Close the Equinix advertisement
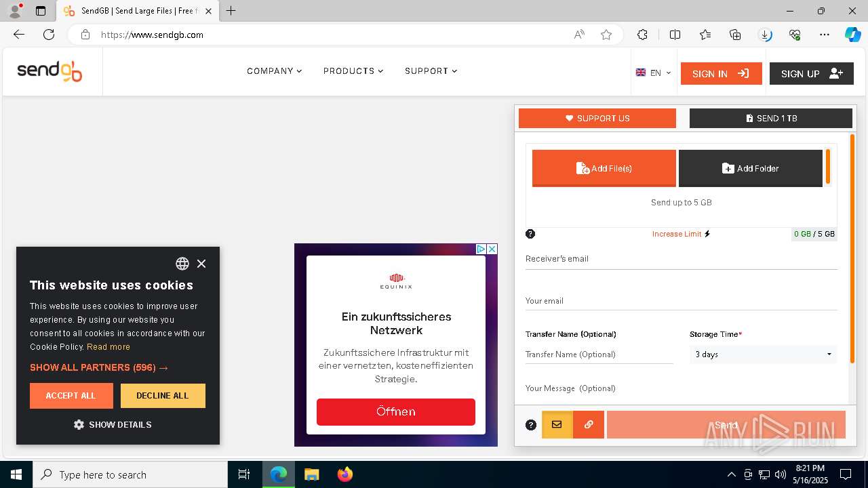The image size is (868, 488). (492, 249)
